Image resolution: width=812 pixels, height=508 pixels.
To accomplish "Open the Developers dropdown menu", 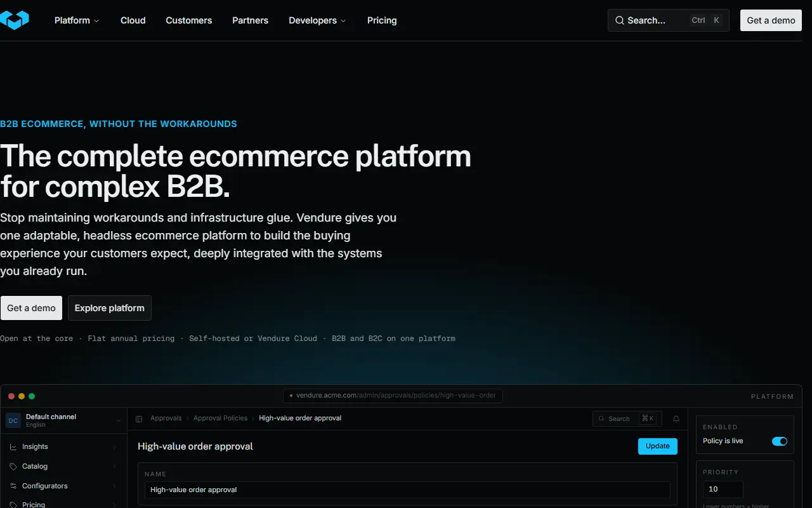I will pyautogui.click(x=317, y=20).
